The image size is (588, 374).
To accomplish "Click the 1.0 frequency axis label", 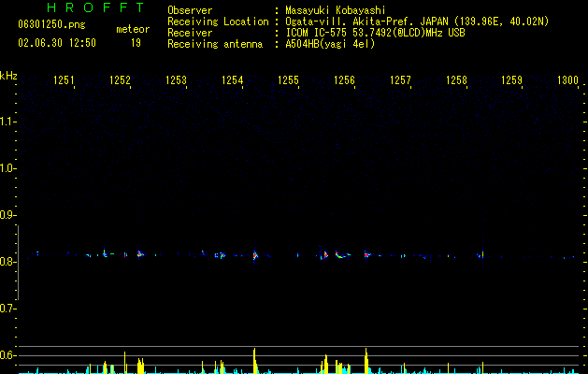I will pos(7,168).
